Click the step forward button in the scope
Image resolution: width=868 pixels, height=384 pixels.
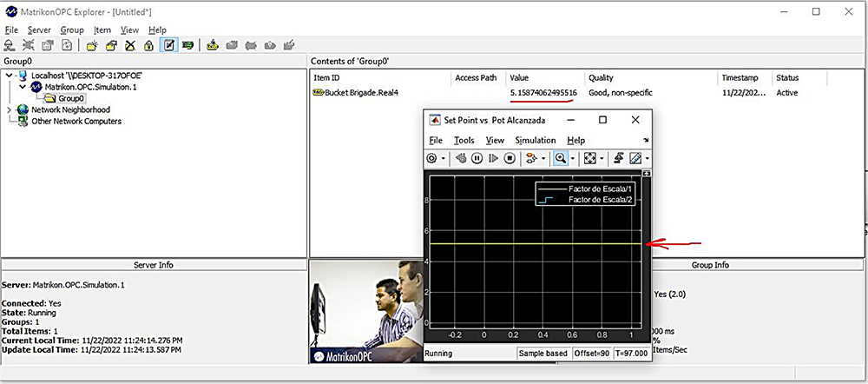[493, 158]
